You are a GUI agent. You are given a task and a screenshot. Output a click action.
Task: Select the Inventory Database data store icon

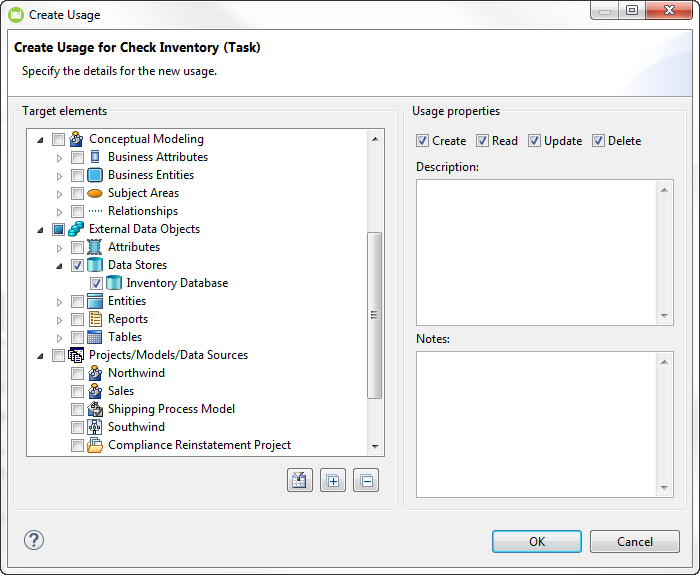click(114, 283)
